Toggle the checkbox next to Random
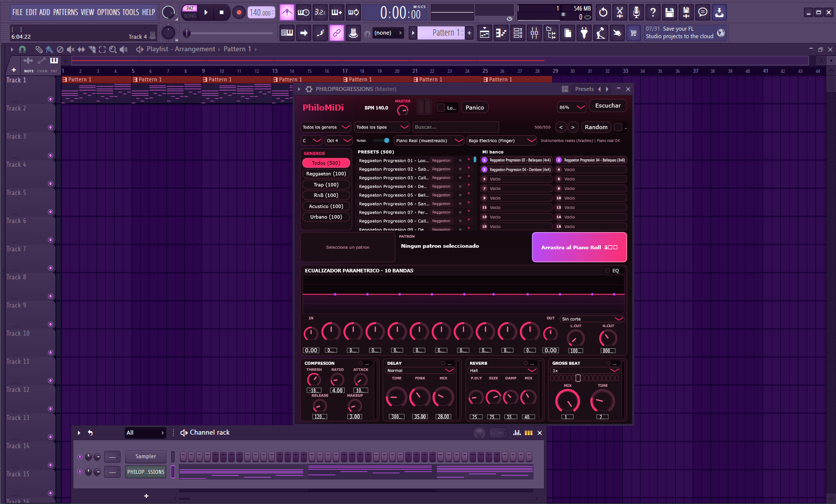This screenshot has width=836, height=504. 618,127
